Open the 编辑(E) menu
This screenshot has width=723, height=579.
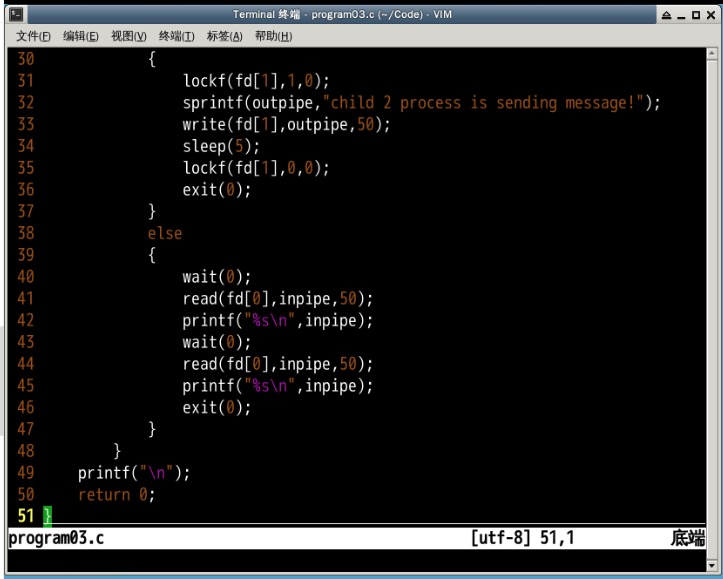tap(81, 37)
